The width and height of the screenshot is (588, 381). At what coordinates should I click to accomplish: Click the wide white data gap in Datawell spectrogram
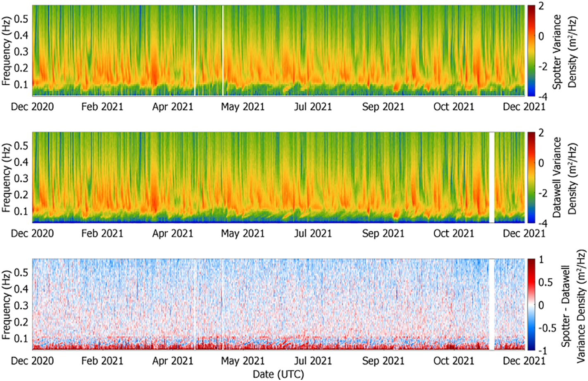point(492,177)
